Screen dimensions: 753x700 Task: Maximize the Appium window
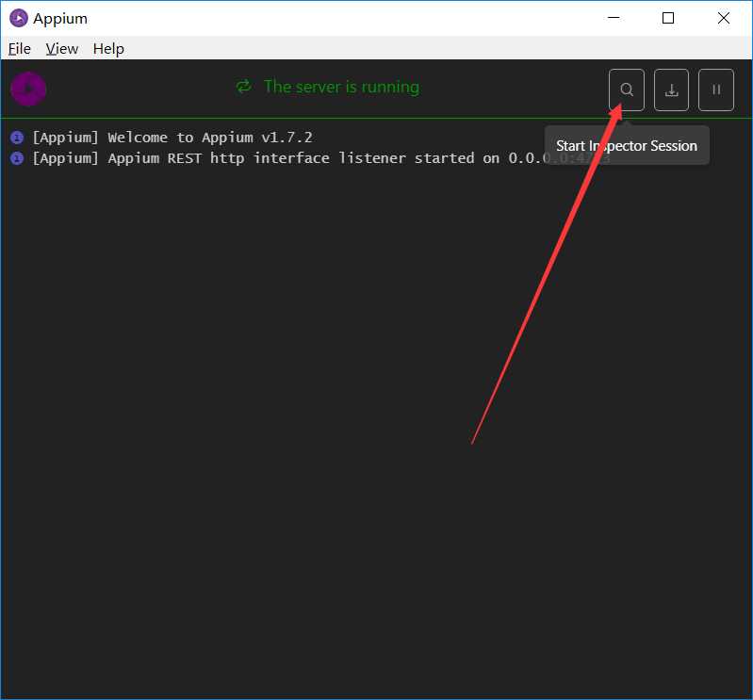[668, 18]
